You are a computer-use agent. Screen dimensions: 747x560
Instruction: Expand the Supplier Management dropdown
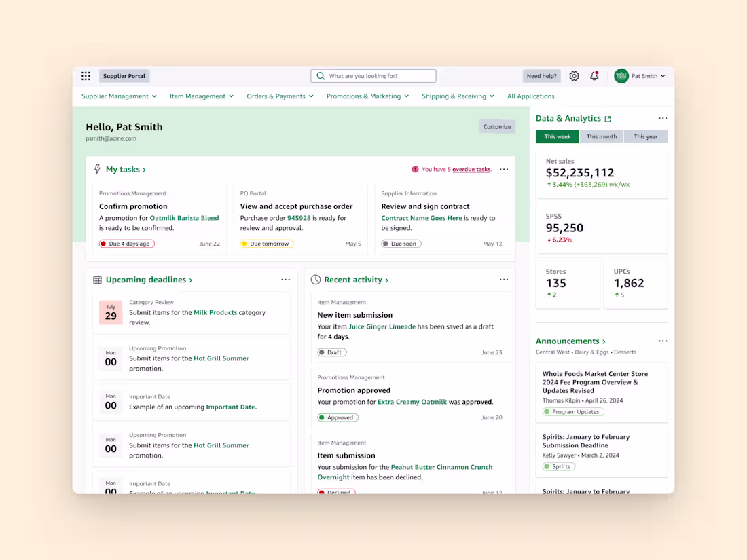(x=119, y=96)
